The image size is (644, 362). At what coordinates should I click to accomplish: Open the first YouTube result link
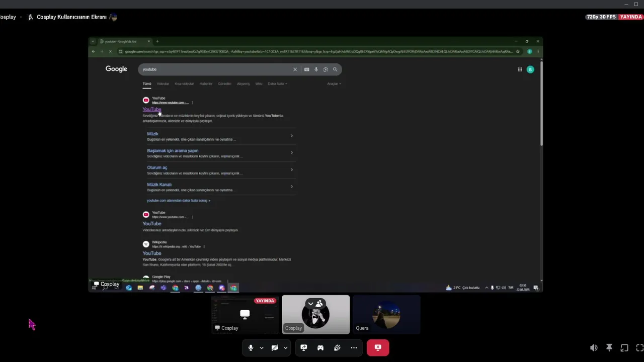click(151, 109)
